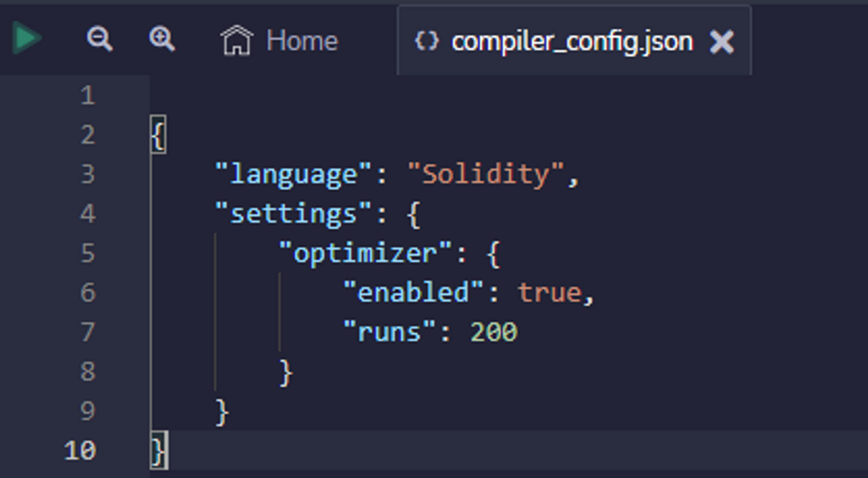This screenshot has width=868, height=478.
Task: Click line number 1 in gutter
Action: point(88,96)
